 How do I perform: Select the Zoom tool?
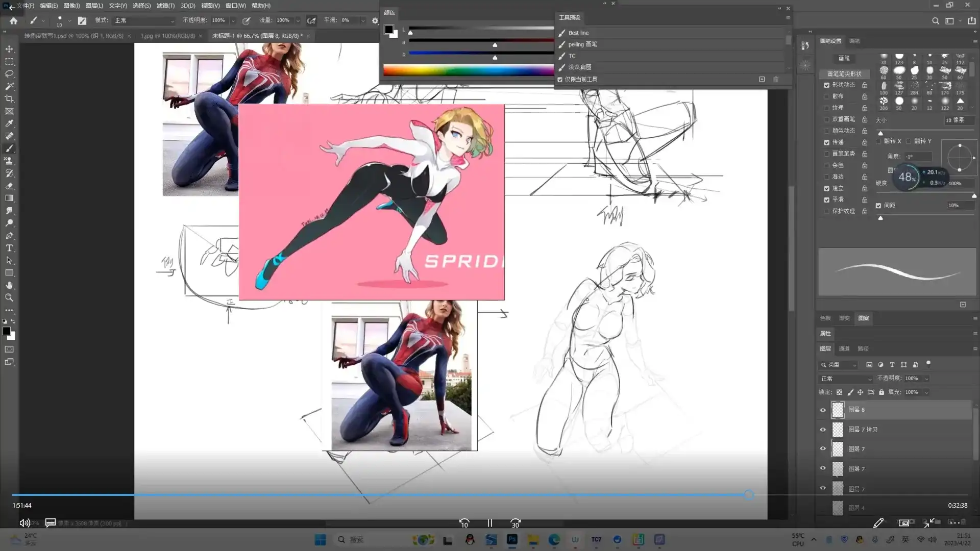point(9,297)
